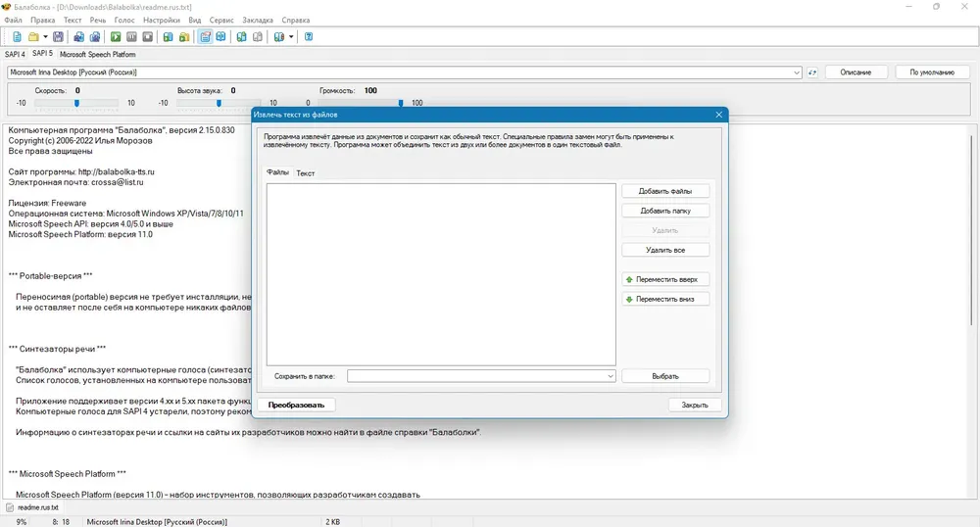Switch to Microsoft Speech Platform tab
The height and width of the screenshot is (527, 980).
tap(97, 54)
